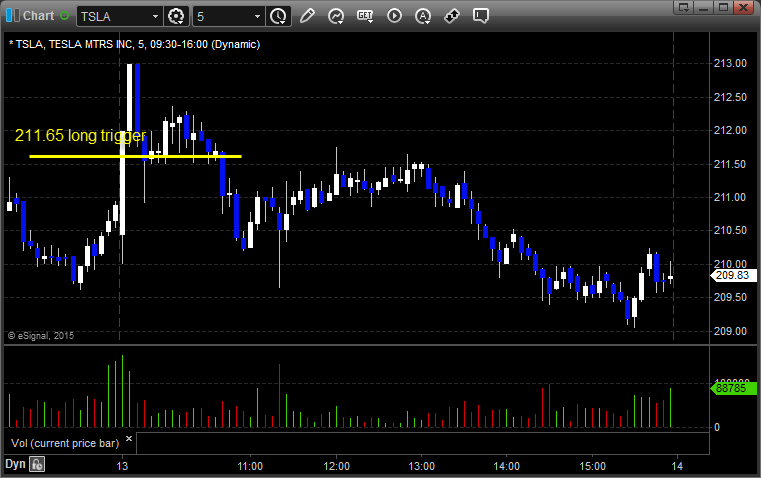Open the studies chart-line menu

(x=335, y=16)
